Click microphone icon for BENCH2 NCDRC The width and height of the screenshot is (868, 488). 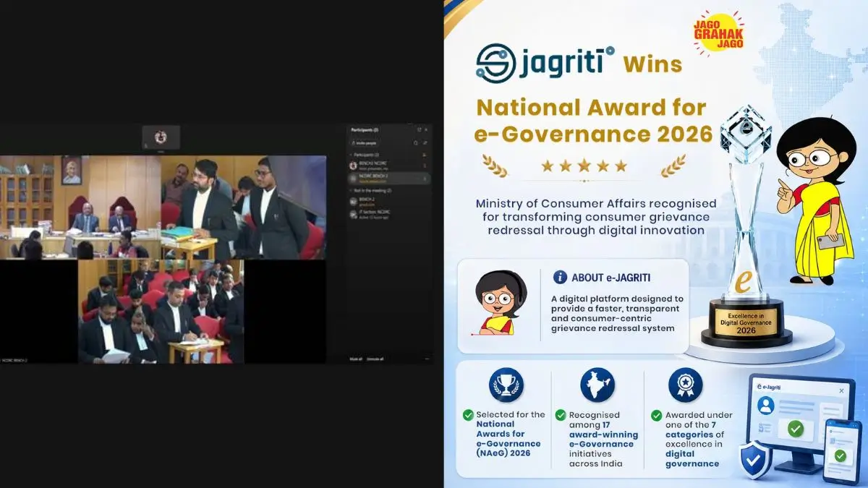click(x=425, y=166)
